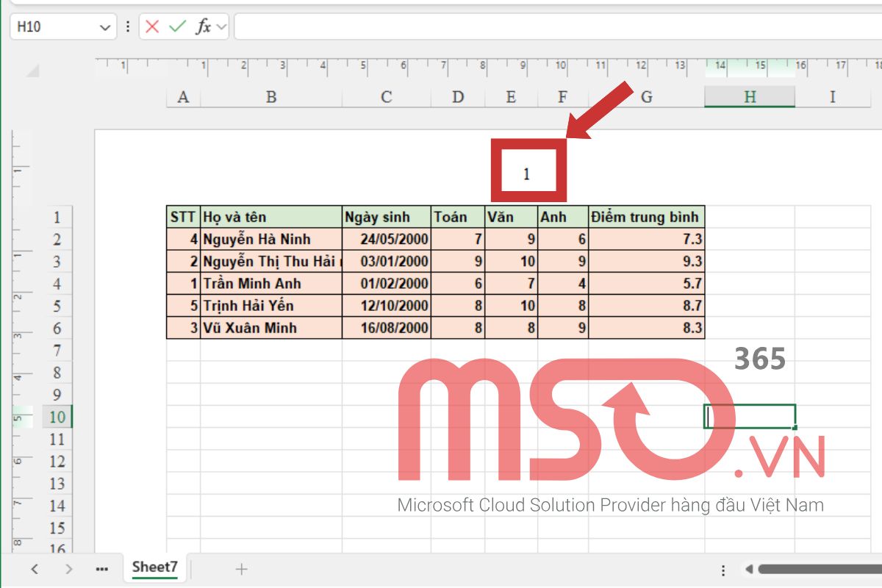Select cell 'Nguyễn Hà Ninh'
This screenshot has height=588, width=882.
pos(271,239)
